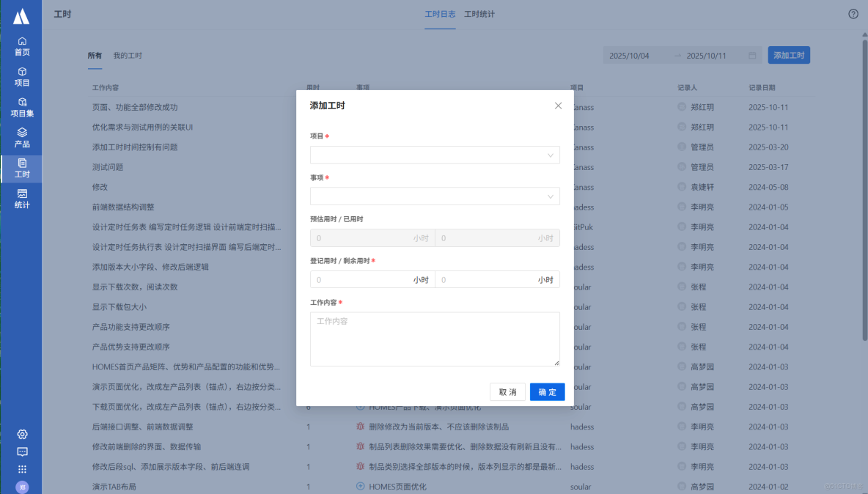Click the help question-mark icon top right
This screenshot has height=494, width=868.
tap(853, 13)
